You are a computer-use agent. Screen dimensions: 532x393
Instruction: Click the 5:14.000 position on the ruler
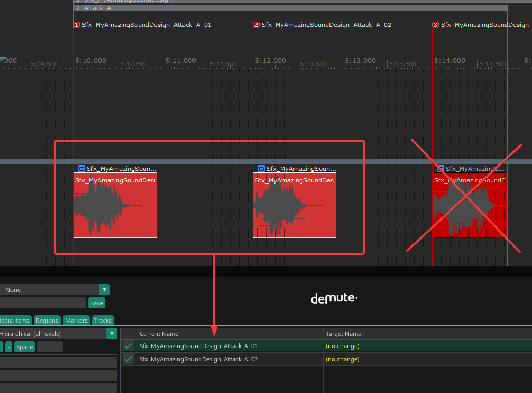point(450,61)
